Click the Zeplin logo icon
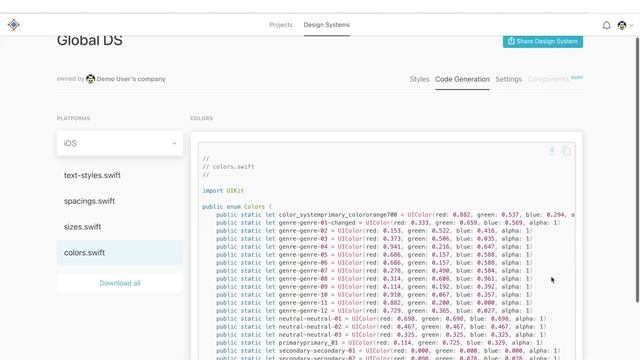This screenshot has height=360, width=640. point(14,25)
